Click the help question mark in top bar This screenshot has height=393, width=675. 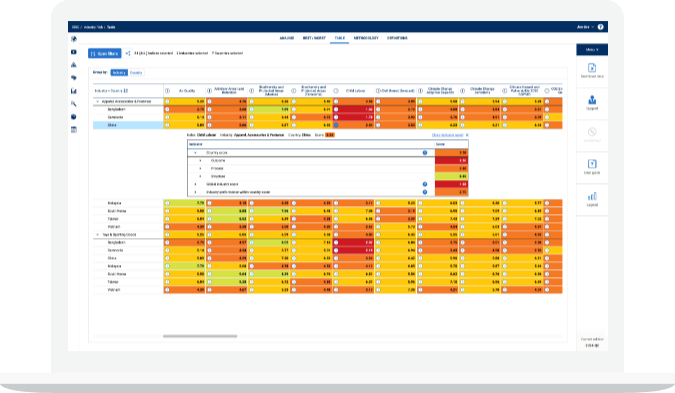point(601,27)
